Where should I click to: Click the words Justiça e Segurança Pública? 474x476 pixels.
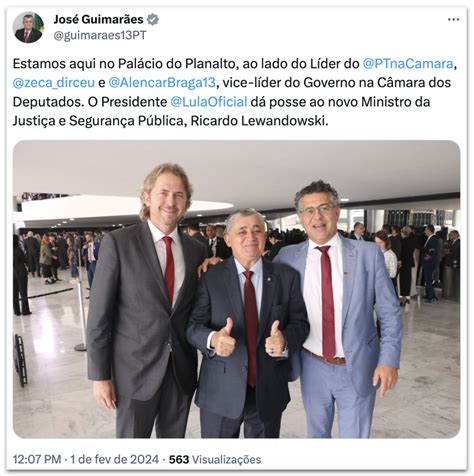[98, 121]
